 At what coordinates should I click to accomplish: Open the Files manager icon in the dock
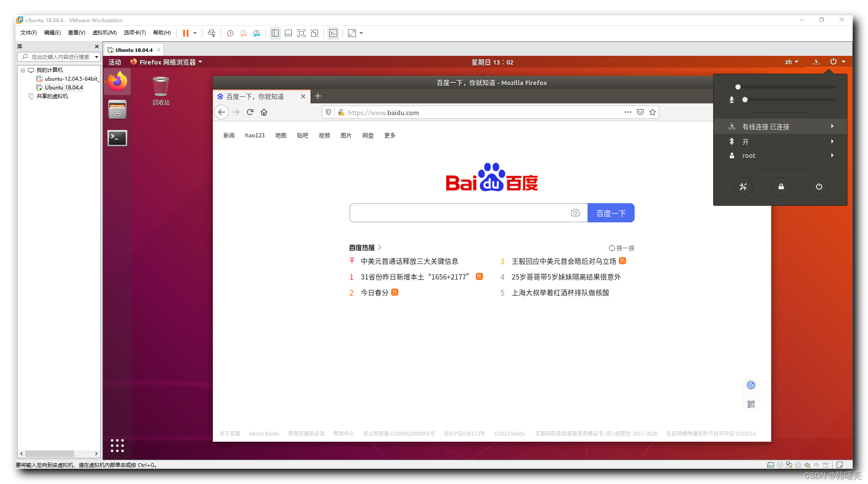[117, 109]
